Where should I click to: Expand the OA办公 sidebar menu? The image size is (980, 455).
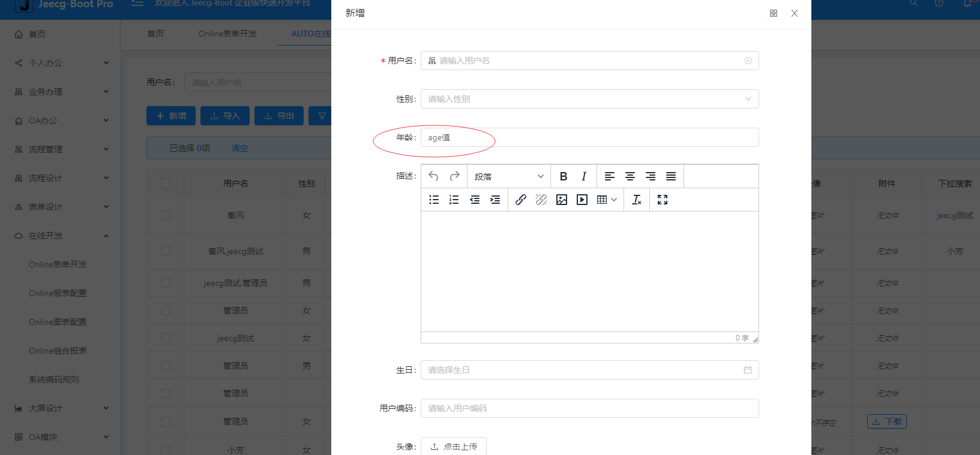60,120
